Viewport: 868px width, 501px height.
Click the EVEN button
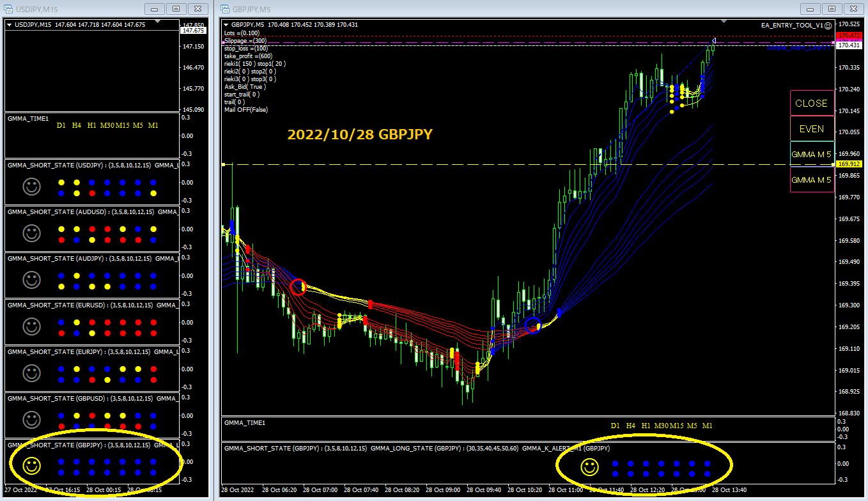812,129
